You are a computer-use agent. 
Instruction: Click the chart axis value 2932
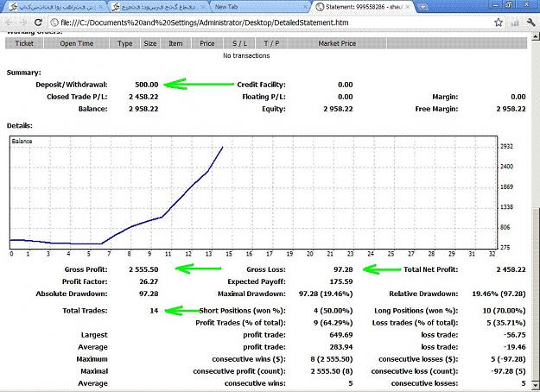click(506, 146)
